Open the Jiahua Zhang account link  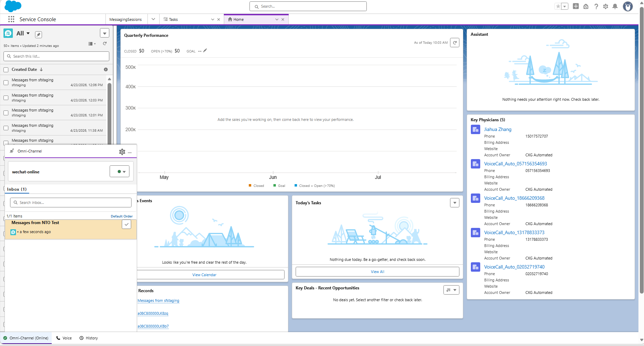pyautogui.click(x=498, y=129)
